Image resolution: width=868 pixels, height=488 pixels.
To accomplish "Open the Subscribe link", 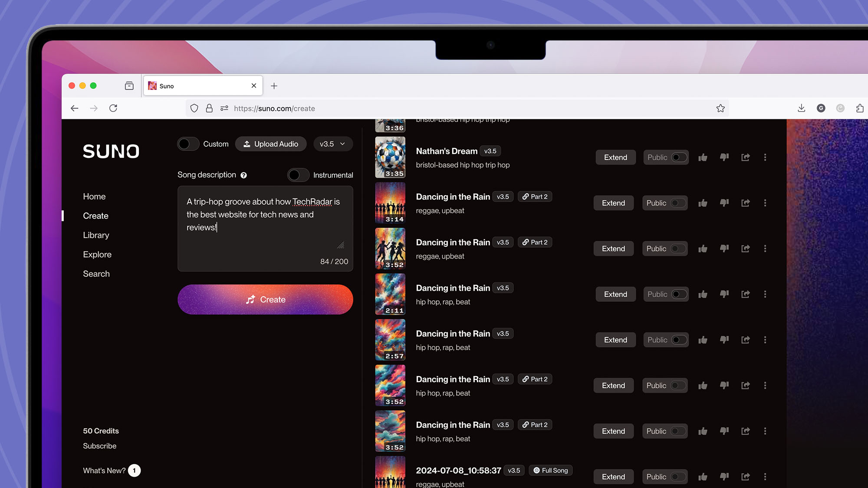I will coord(99,446).
